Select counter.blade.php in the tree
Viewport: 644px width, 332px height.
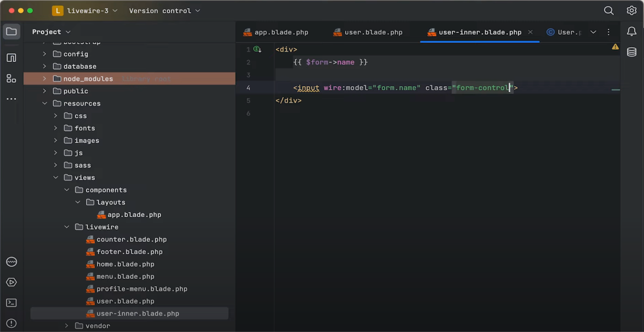click(127, 239)
